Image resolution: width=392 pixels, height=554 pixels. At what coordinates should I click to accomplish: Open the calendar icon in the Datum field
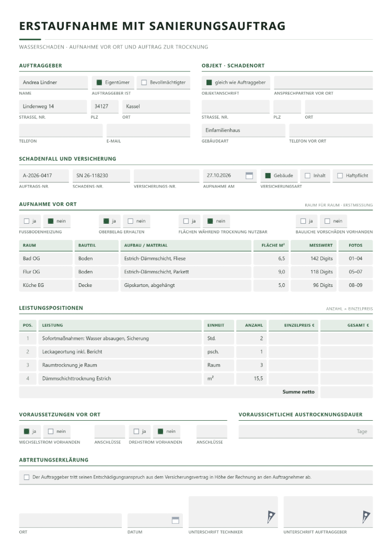pyautogui.click(x=175, y=520)
